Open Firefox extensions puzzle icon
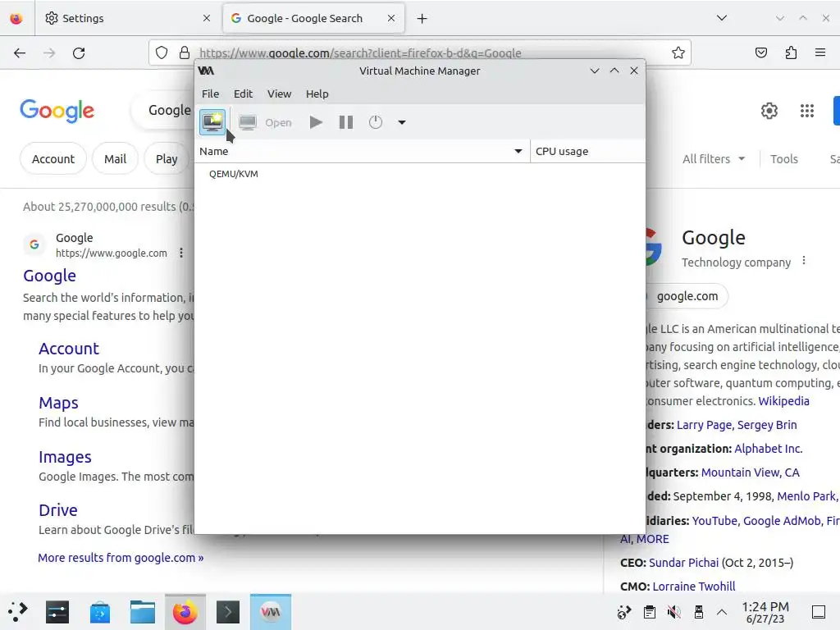 click(791, 52)
